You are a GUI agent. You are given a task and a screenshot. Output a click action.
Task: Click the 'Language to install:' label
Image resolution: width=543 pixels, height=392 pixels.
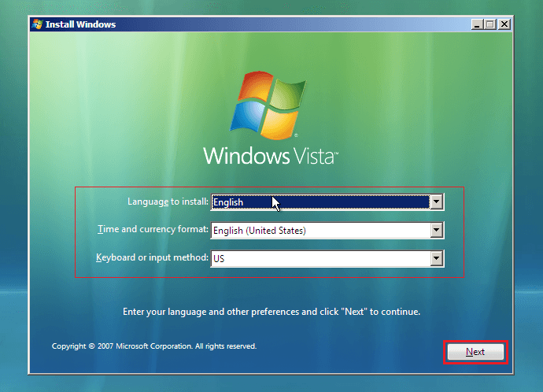[x=168, y=202]
